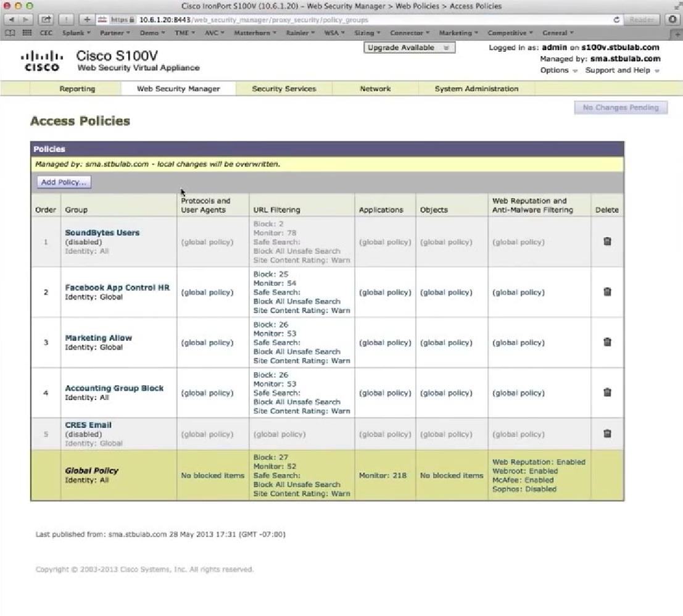
Task: Open the downloads button in Safari toolbar
Action: [x=673, y=20]
